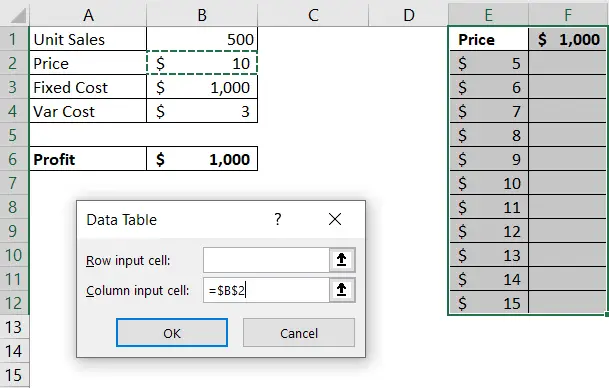This screenshot has width=609, height=388.
Task: Click the 'Column input cell:' label
Action: point(137,291)
